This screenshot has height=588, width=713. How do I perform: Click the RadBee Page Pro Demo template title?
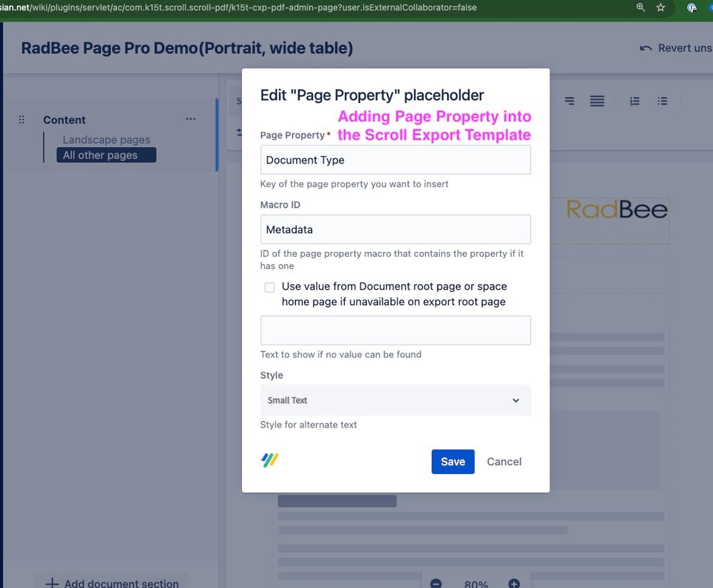tap(187, 49)
